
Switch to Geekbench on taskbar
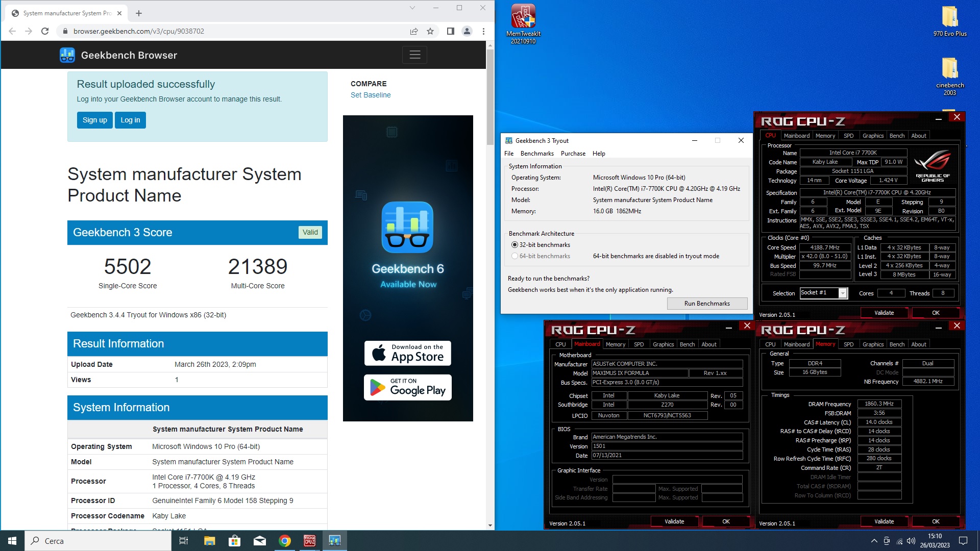click(x=335, y=541)
